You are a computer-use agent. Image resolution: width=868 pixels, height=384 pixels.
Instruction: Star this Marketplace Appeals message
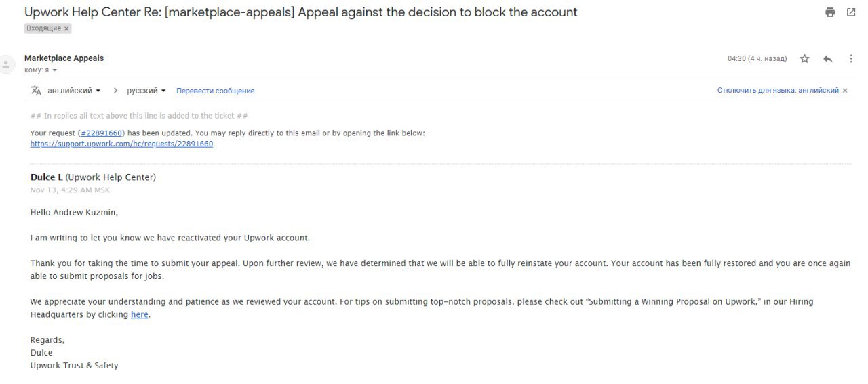(805, 59)
